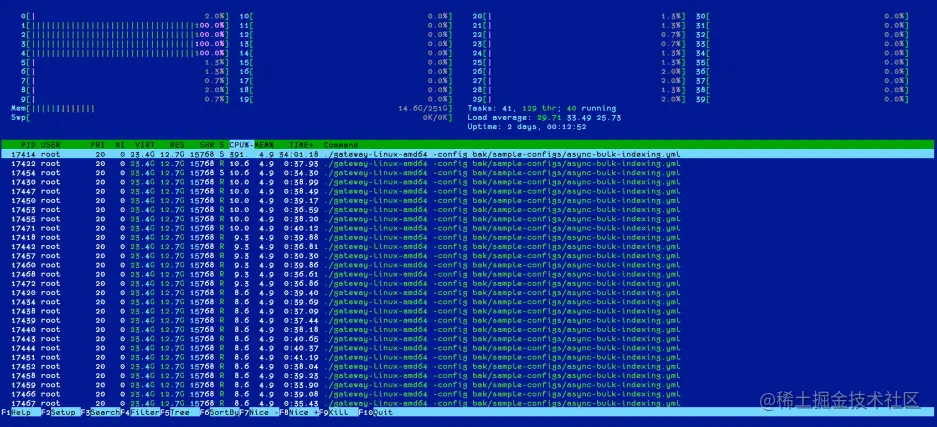Sort by the TIME+ column header
Image resolution: width=937 pixels, height=427 pixels.
(x=302, y=145)
